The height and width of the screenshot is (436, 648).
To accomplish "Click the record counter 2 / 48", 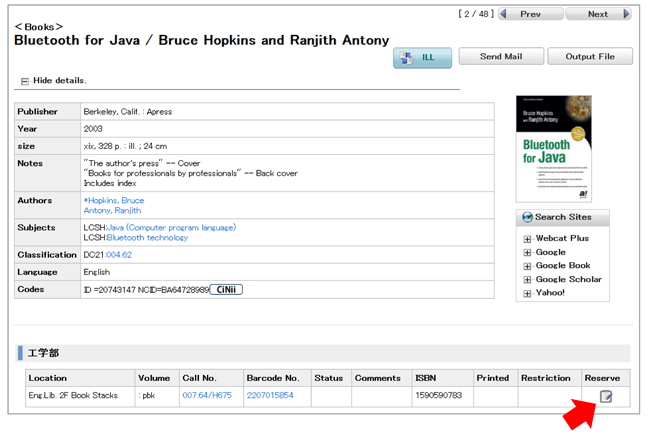I will click(x=476, y=14).
